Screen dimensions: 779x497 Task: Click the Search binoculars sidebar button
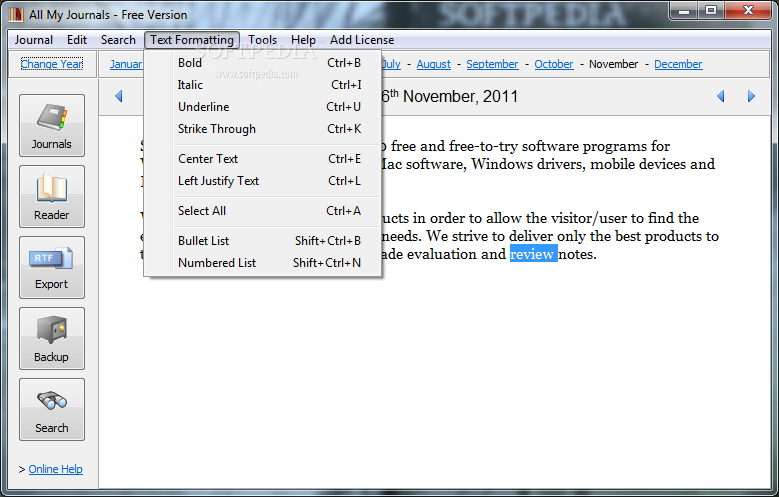[52, 410]
